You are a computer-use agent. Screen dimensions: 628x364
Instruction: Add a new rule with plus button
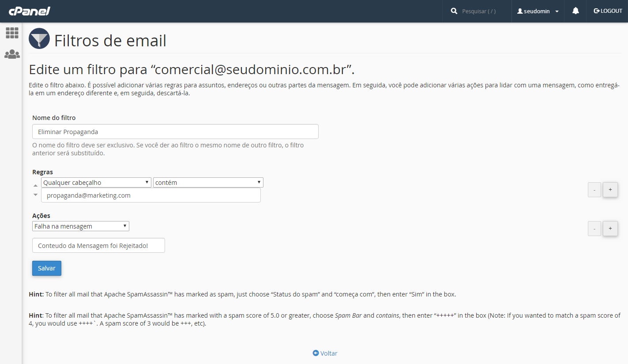tap(610, 190)
